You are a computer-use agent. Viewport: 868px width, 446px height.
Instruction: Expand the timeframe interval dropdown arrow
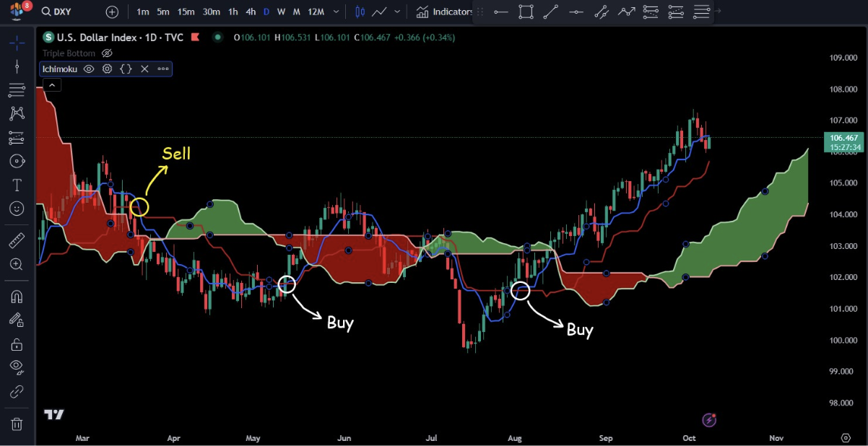pyautogui.click(x=337, y=12)
